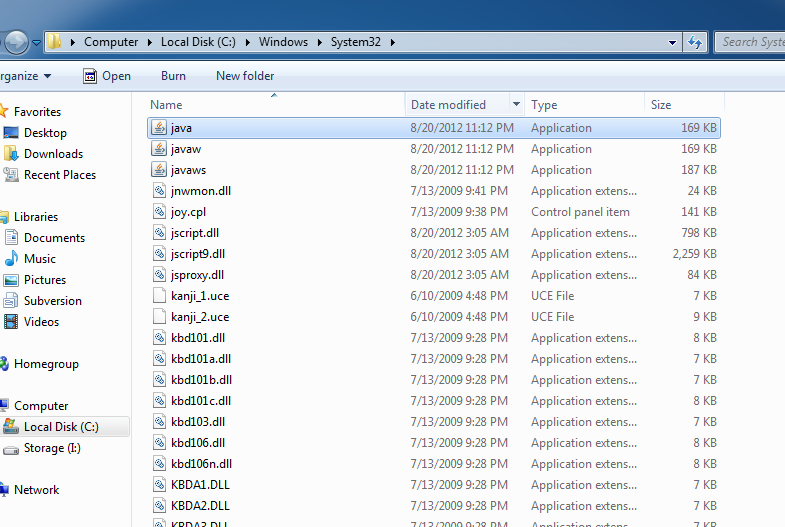The image size is (785, 527).
Task: Select the kbd106.dll file name
Action: [198, 443]
